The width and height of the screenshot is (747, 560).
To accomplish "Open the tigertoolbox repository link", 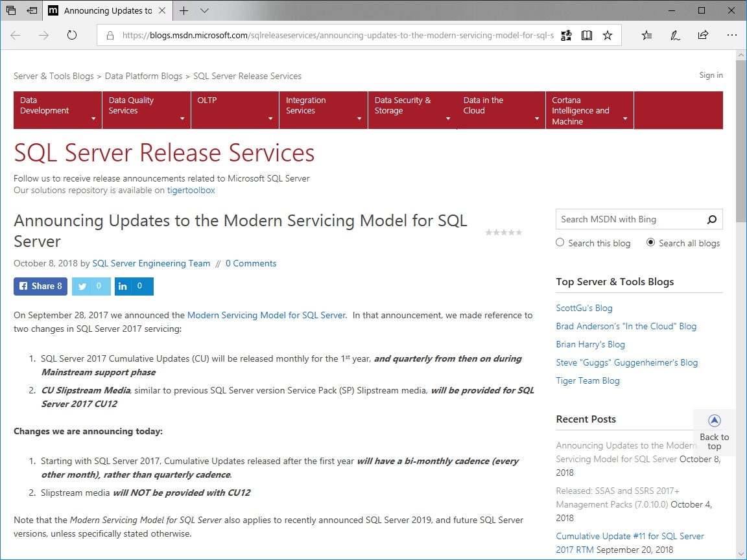I will pyautogui.click(x=190, y=191).
